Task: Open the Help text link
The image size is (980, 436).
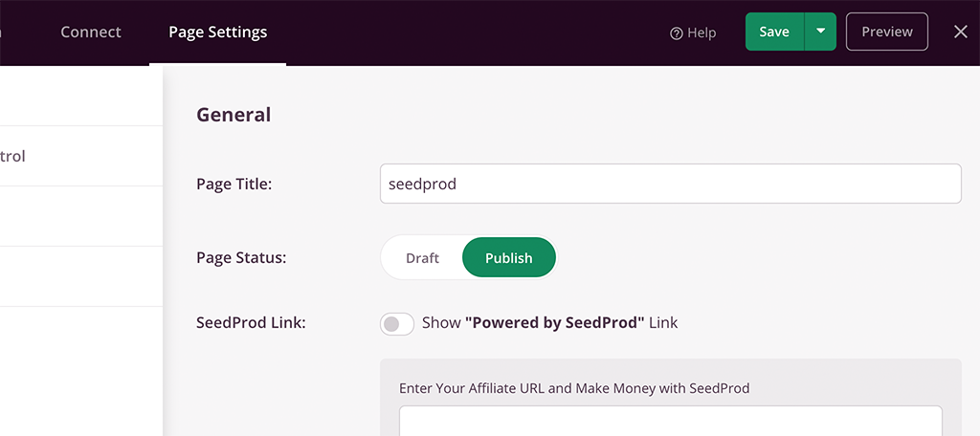Action: pos(702,33)
